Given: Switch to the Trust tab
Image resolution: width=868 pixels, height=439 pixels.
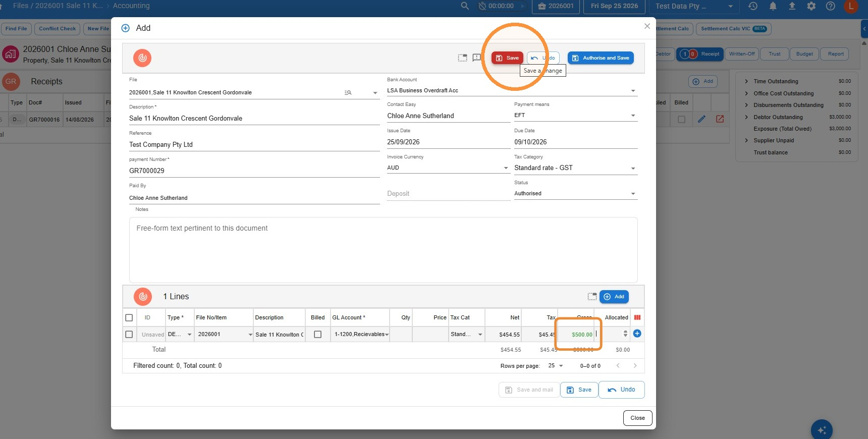Looking at the screenshot, I should pos(775,54).
